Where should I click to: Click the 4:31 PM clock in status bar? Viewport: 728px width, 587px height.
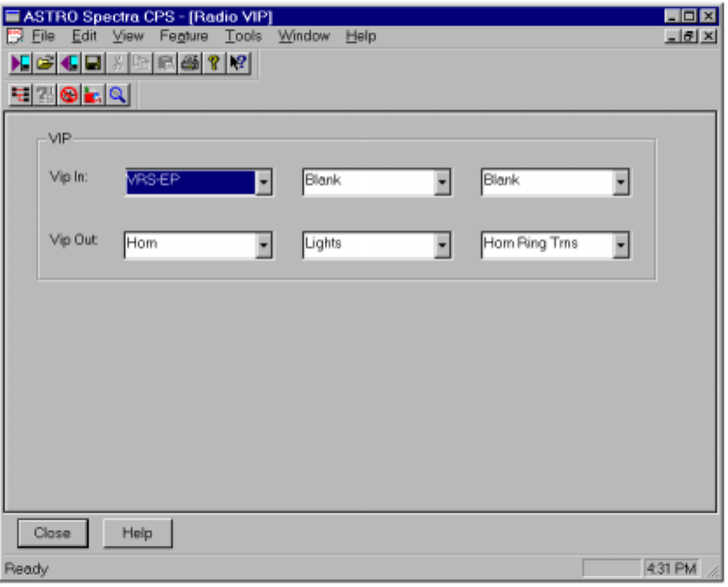click(x=671, y=569)
